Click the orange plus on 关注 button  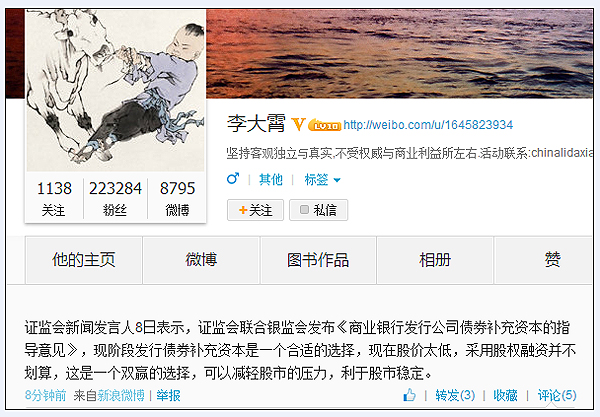pos(243,210)
